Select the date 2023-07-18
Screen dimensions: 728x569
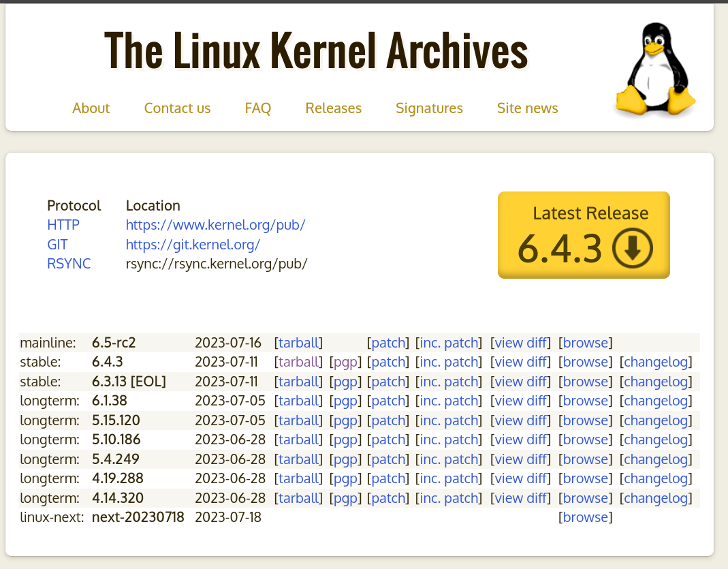point(228,517)
